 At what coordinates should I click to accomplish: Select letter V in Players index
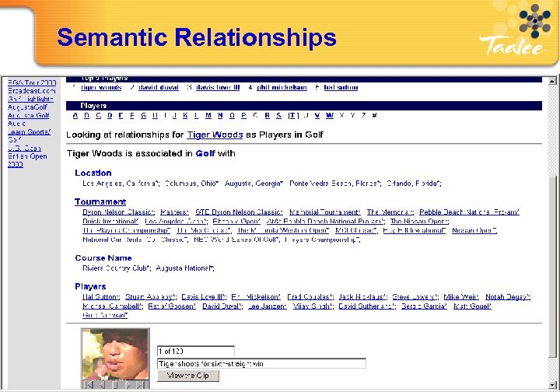click(317, 116)
